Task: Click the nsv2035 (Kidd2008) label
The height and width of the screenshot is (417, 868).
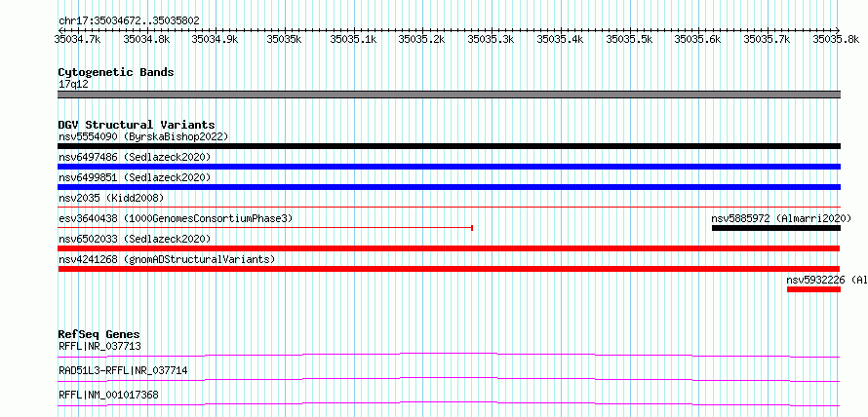Action: tap(111, 198)
